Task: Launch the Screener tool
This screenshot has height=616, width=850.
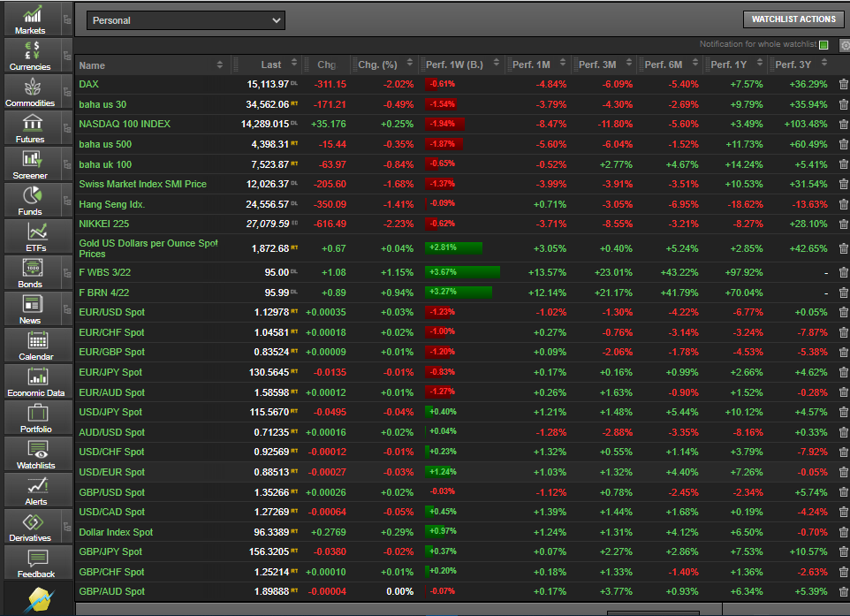Action: [x=31, y=164]
